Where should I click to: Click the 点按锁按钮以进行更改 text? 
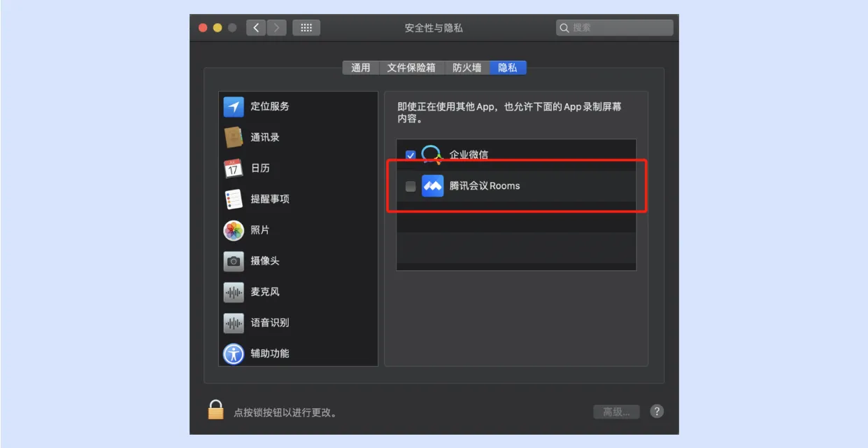[285, 413]
